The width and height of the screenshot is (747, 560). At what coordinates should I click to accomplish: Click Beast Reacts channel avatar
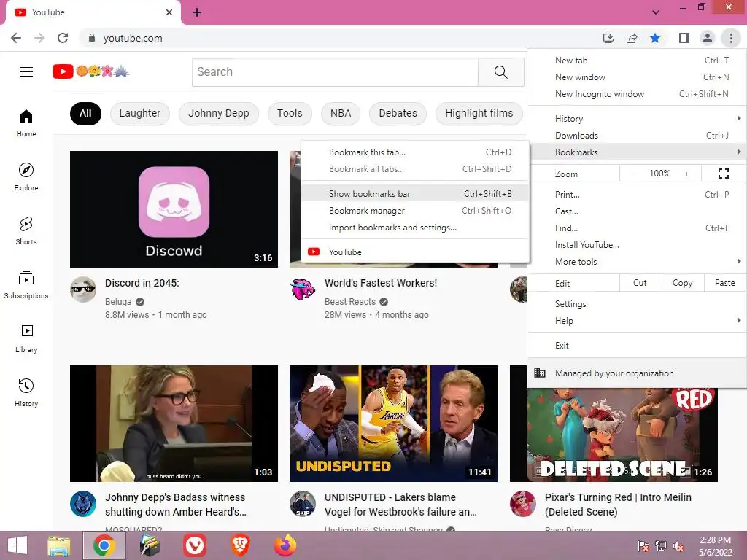tap(303, 289)
